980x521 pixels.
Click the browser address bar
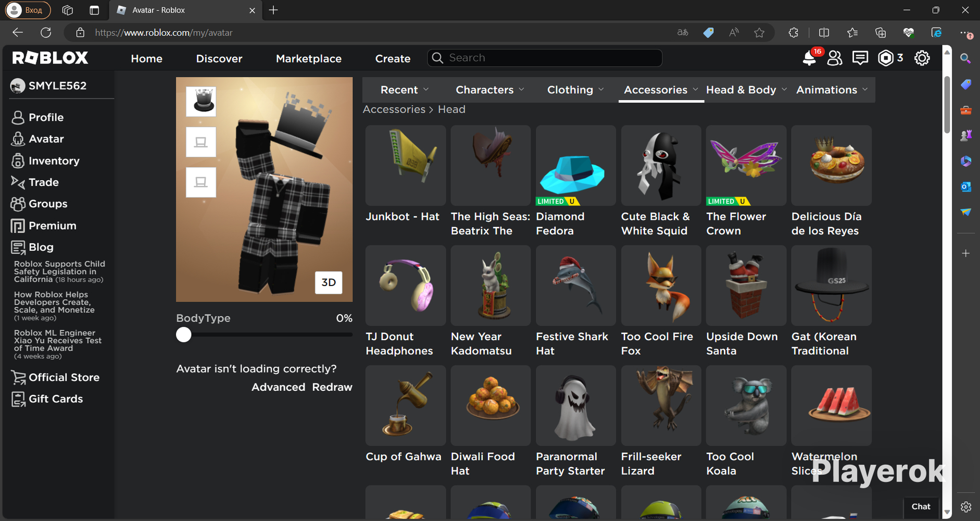pos(375,32)
